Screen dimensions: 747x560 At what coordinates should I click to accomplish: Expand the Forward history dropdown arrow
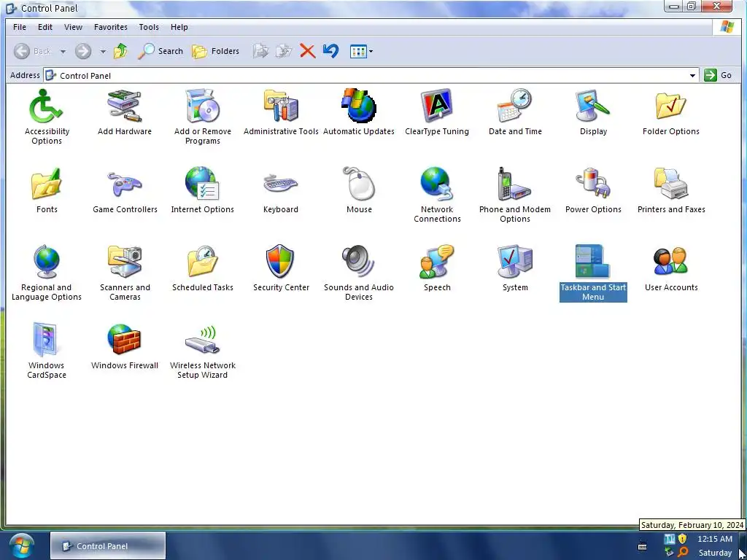(x=103, y=51)
